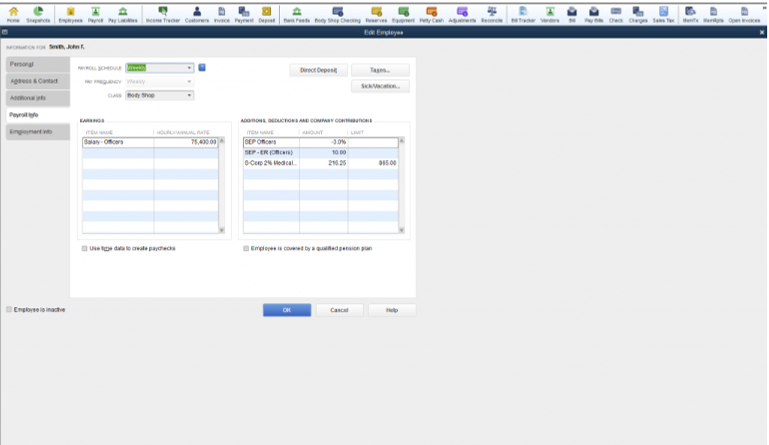
Task: Edit the 75,400.00 annual rate cell
Action: pyautogui.click(x=186, y=142)
